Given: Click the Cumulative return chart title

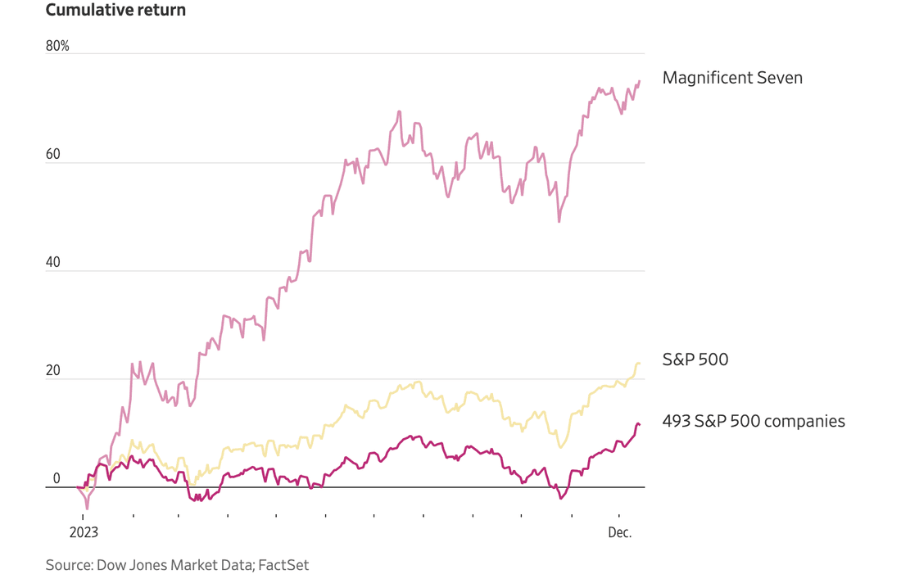Looking at the screenshot, I should pos(115,10).
